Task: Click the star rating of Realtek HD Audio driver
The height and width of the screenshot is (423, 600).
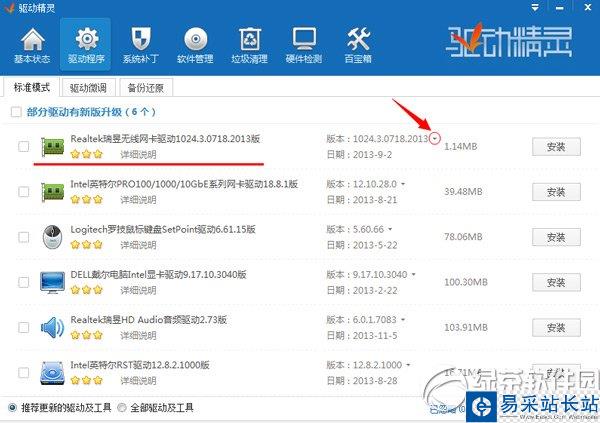Action: point(87,335)
